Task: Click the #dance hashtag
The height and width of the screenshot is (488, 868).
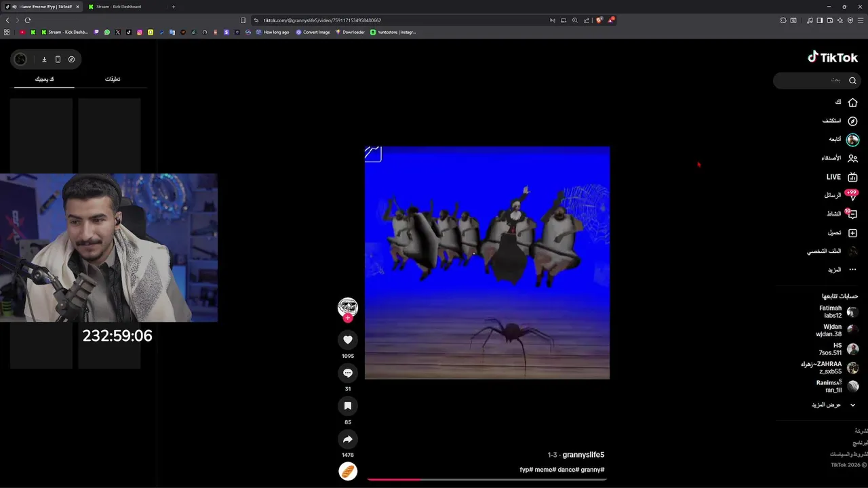Action: pos(568,470)
